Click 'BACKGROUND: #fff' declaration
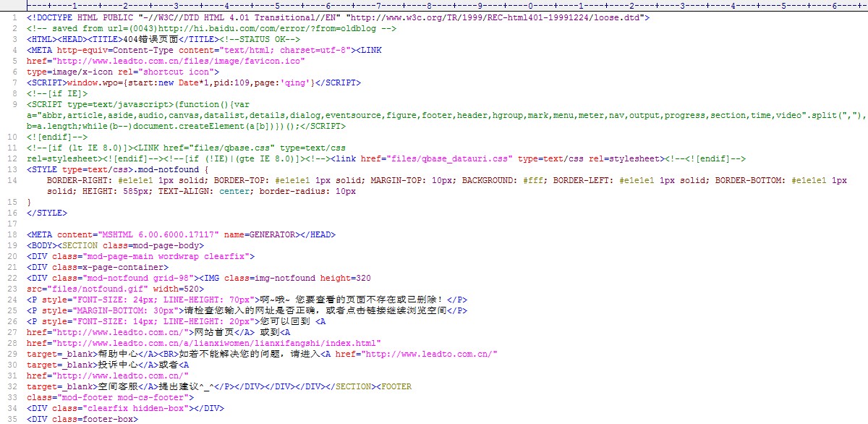 [x=503, y=180]
